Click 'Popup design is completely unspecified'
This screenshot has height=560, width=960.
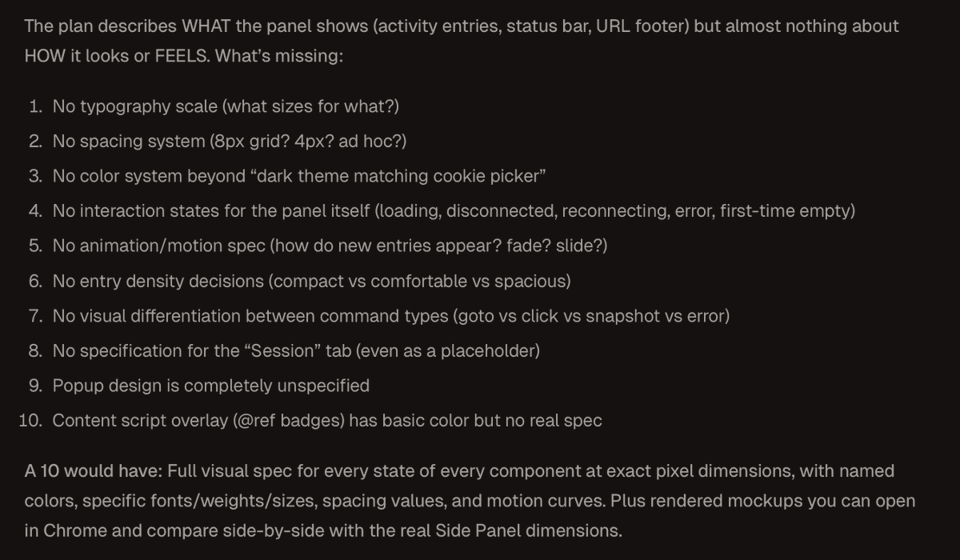click(211, 386)
